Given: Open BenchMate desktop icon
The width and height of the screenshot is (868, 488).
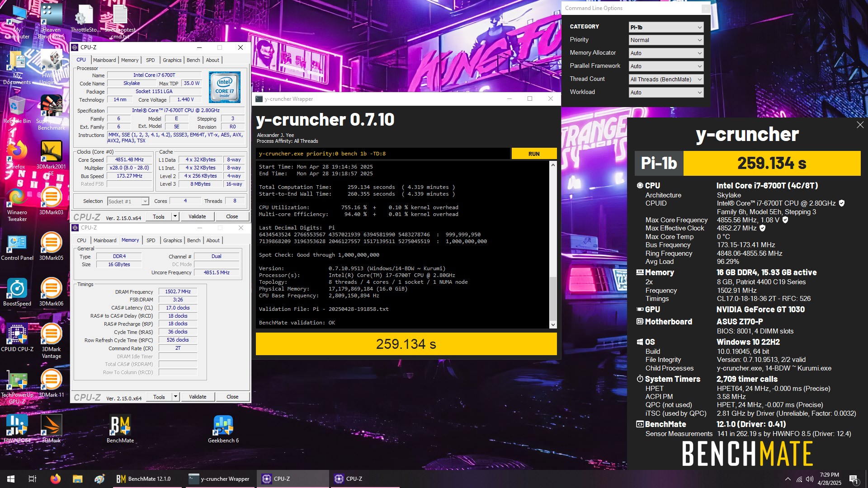Looking at the screenshot, I should (x=120, y=429).
